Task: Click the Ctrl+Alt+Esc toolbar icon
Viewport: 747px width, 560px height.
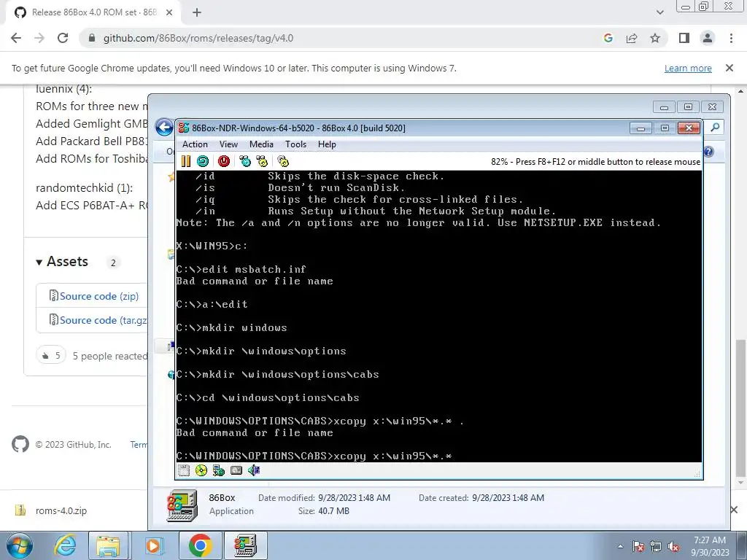Action: pyautogui.click(x=262, y=161)
